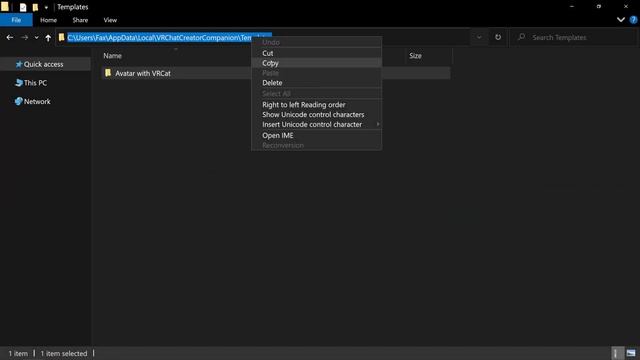This screenshot has width=640, height=360.
Task: Click the Network globe icon
Action: click(18, 101)
